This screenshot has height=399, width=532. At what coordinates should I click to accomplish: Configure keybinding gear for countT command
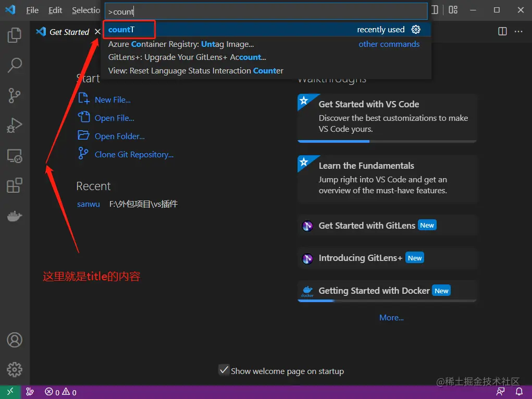point(416,30)
